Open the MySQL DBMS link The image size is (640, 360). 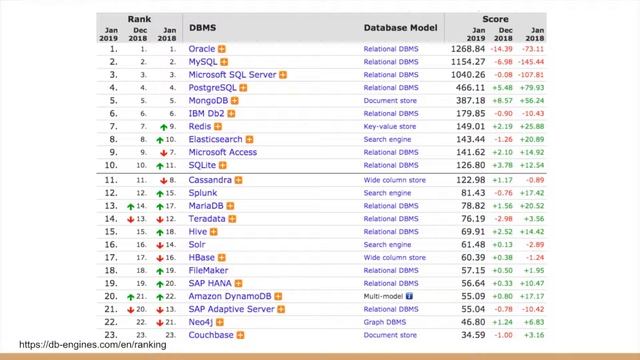click(x=203, y=62)
